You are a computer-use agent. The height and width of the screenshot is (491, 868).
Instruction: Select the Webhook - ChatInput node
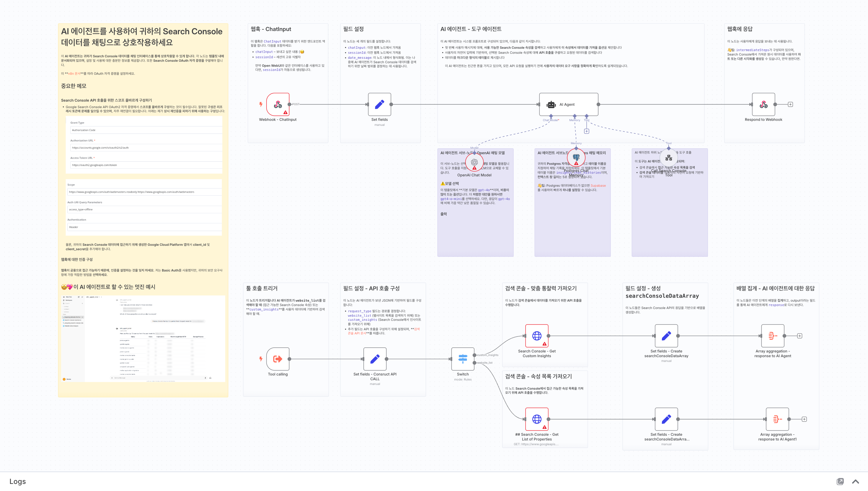[278, 104]
